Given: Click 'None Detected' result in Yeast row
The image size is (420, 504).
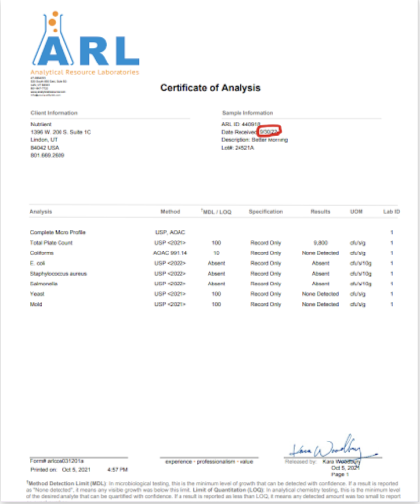Looking at the screenshot, I should (321, 294).
